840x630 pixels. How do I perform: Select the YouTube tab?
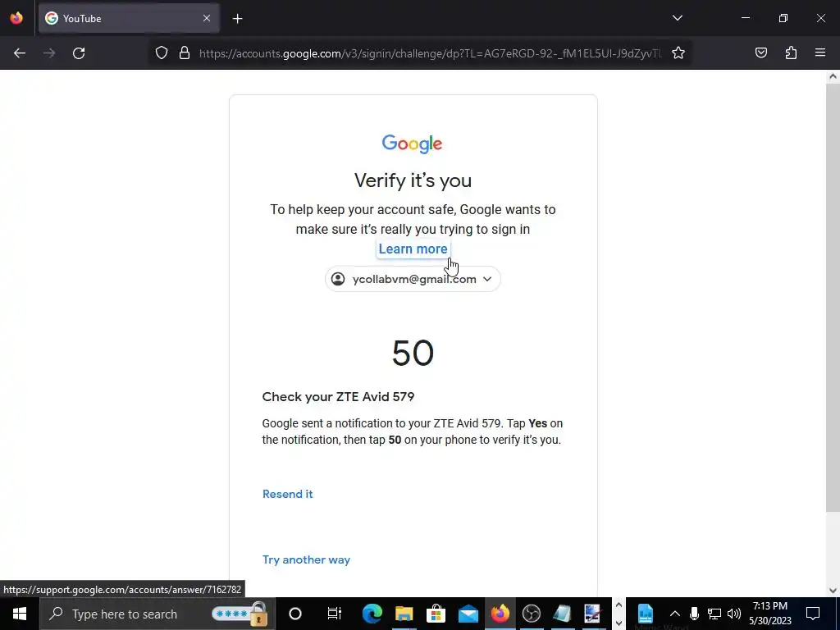click(129, 18)
